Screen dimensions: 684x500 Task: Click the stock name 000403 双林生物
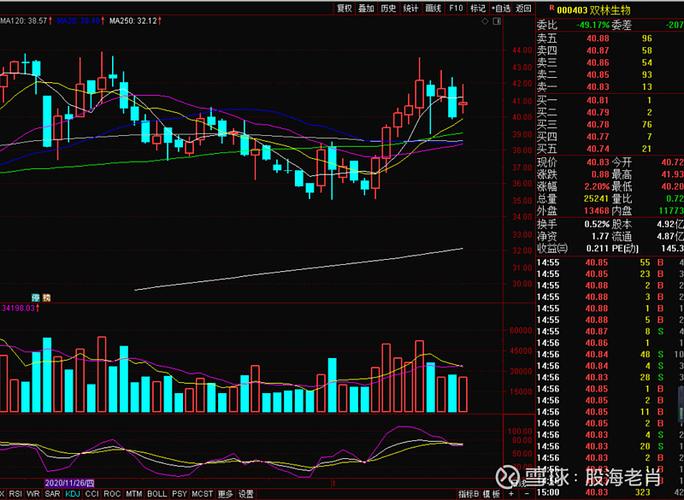click(x=594, y=10)
